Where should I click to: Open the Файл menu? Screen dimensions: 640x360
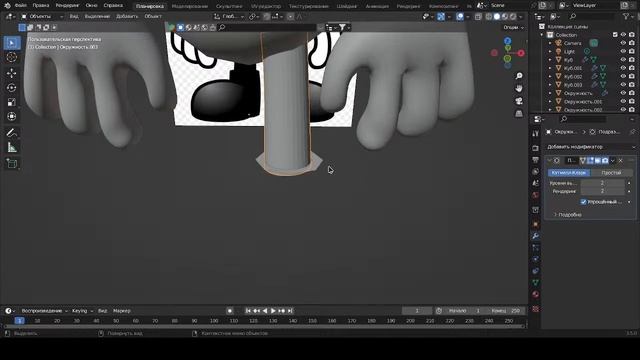click(20, 6)
